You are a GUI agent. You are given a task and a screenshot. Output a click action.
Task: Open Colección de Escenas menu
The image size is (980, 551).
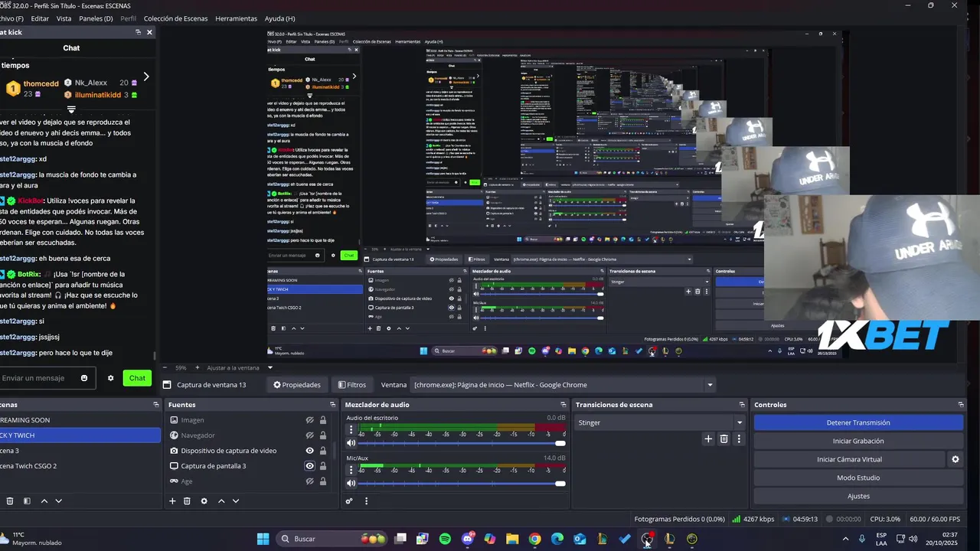click(x=175, y=18)
